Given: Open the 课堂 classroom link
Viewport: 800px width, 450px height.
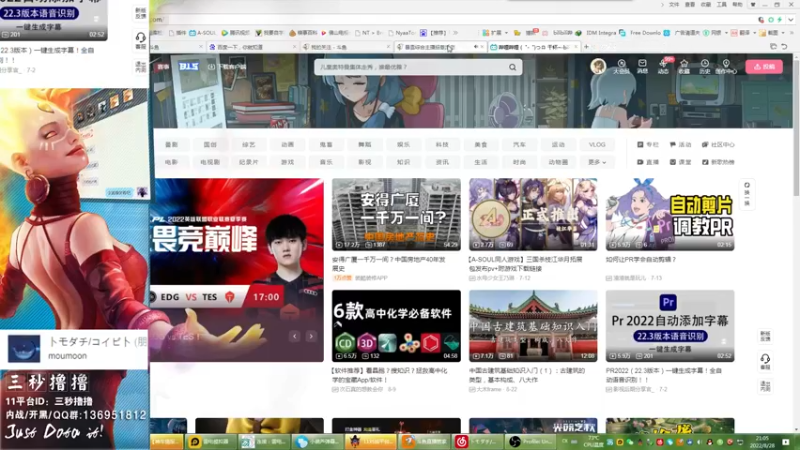Looking at the screenshot, I should click(x=680, y=162).
